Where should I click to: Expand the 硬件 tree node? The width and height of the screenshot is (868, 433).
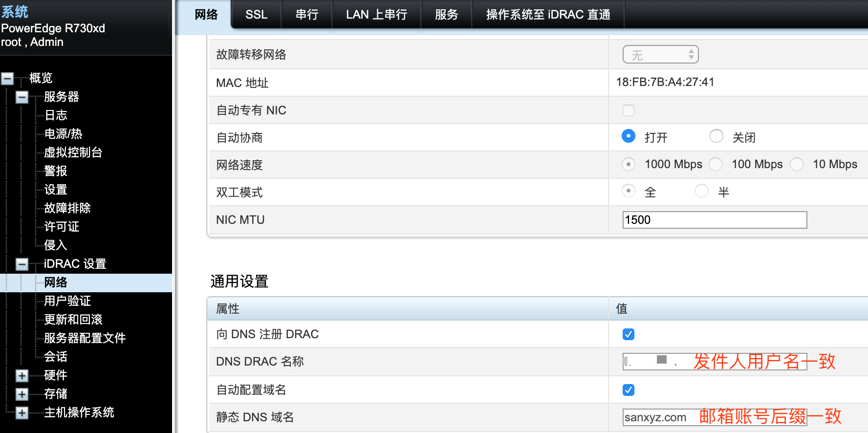pyautogui.click(x=21, y=376)
